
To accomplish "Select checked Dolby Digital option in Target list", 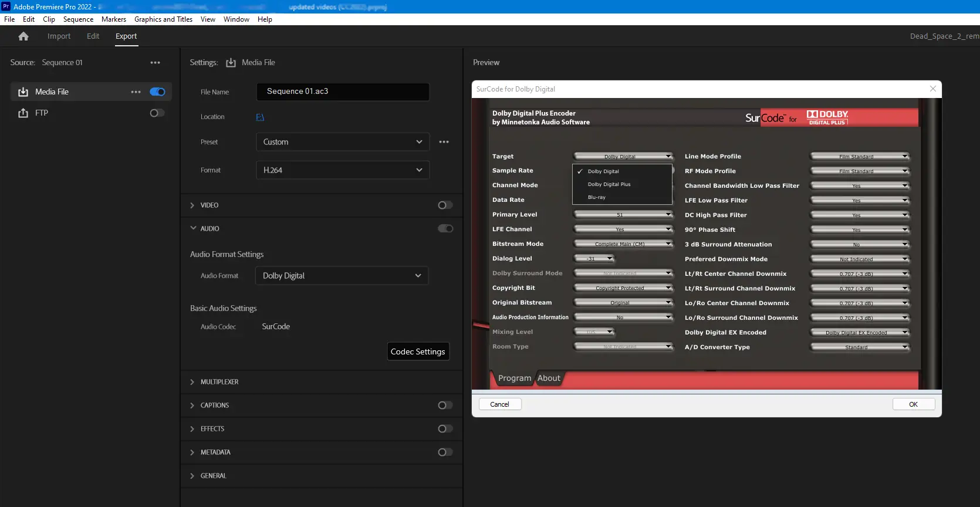I will pyautogui.click(x=622, y=171).
